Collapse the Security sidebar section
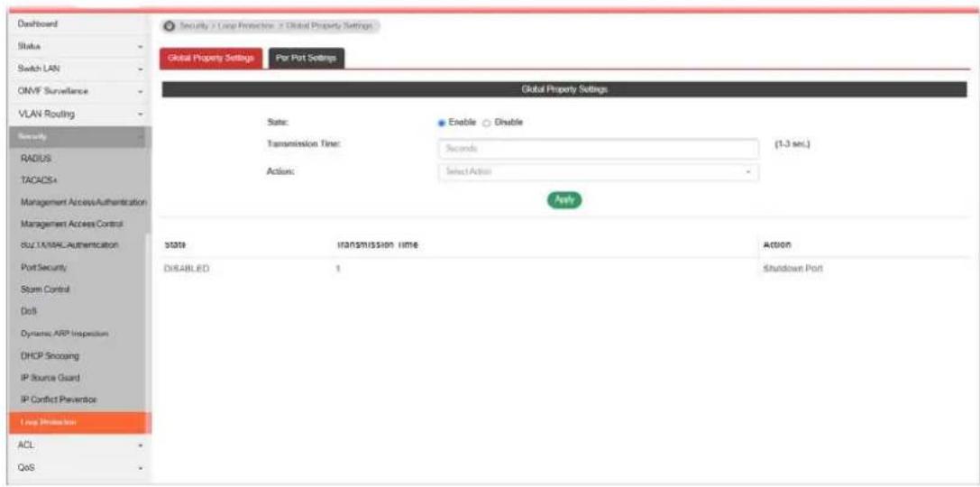 tap(79, 137)
